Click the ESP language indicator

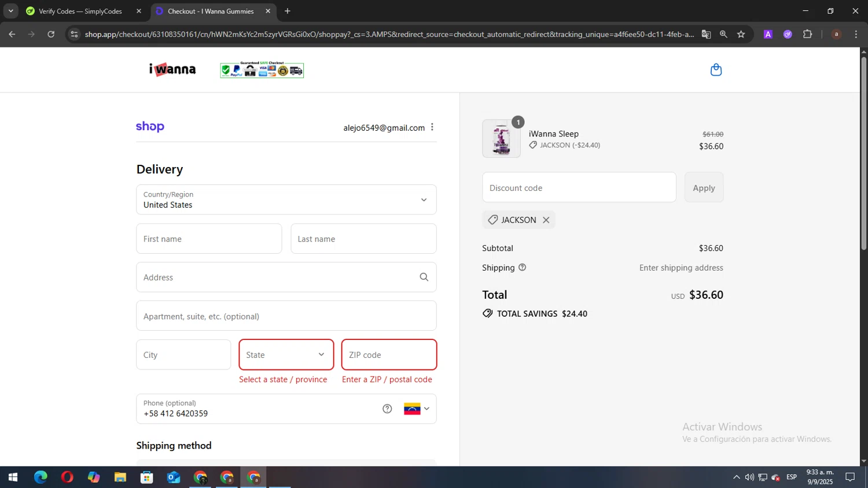(x=792, y=477)
